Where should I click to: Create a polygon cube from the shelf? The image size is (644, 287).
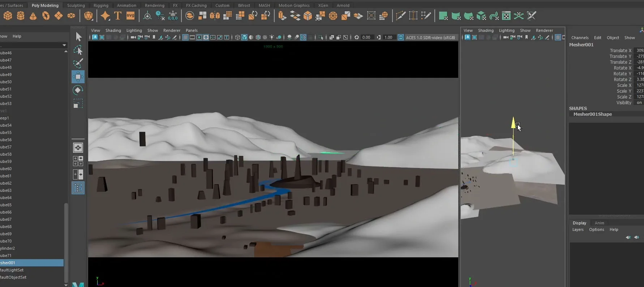pyautogui.click(x=8, y=16)
